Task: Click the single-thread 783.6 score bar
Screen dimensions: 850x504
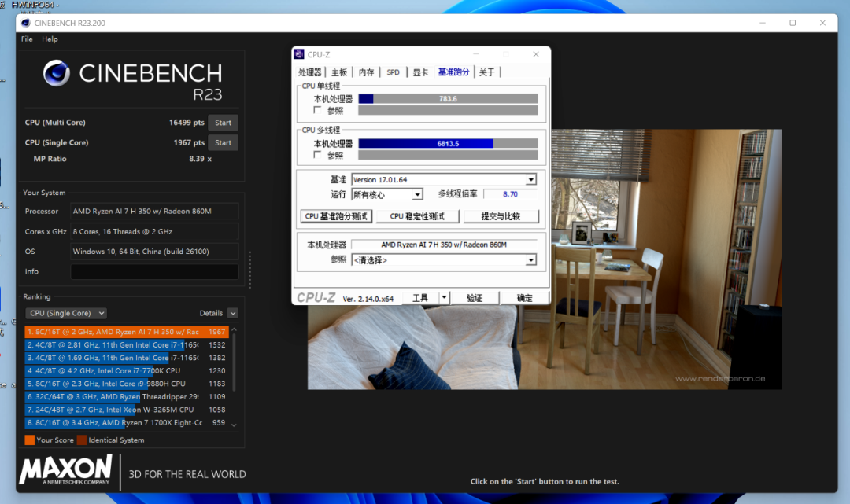Action: 449,98
